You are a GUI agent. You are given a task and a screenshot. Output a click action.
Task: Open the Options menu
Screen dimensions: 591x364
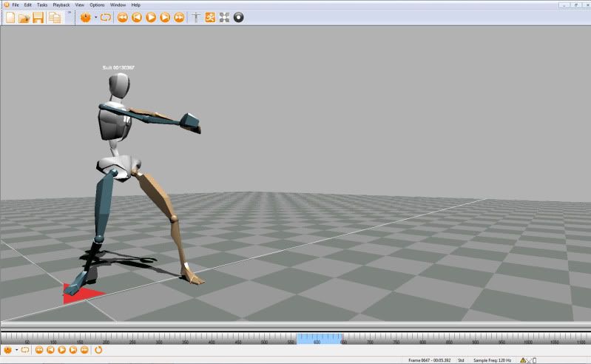coord(97,5)
